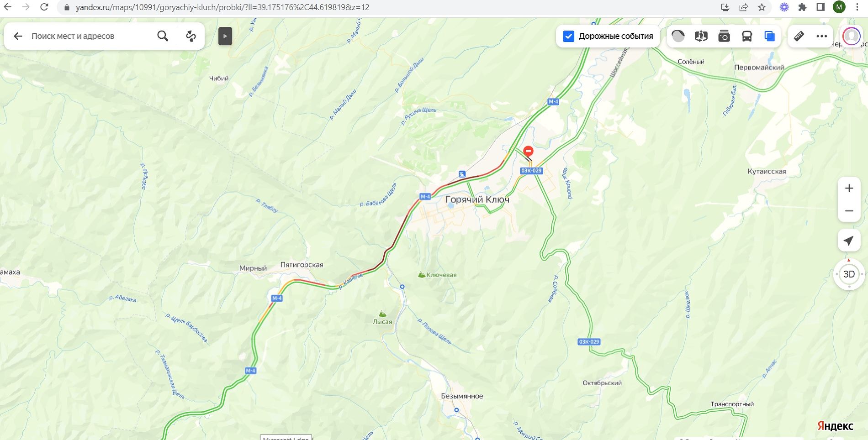Show photos layer with camera icon
This screenshot has height=440, width=868.
724,36
